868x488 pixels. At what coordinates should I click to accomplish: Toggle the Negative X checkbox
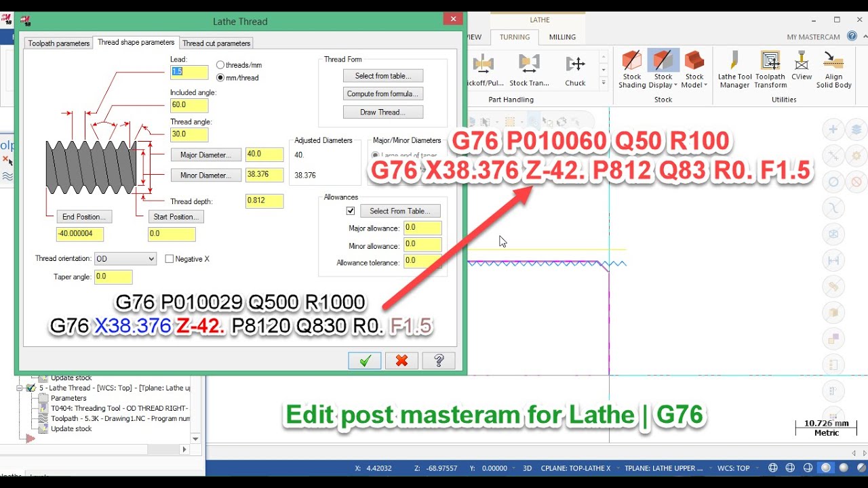click(170, 259)
